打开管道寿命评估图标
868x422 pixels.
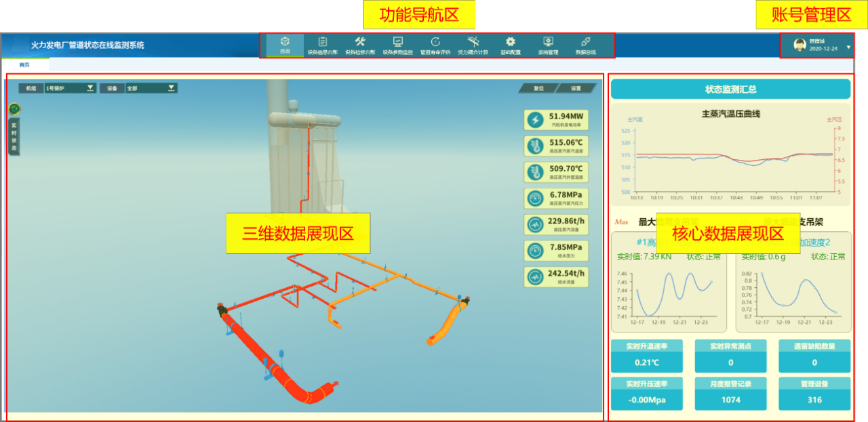pyautogui.click(x=436, y=45)
